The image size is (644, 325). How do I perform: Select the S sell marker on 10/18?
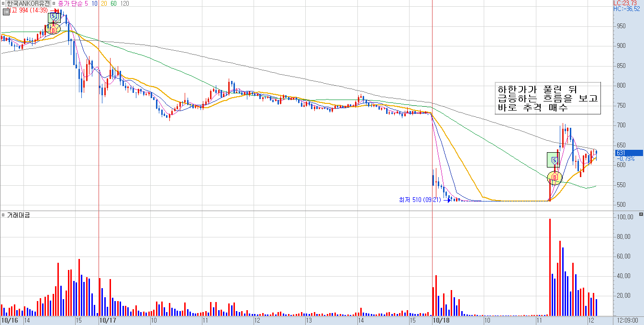tap(554, 160)
